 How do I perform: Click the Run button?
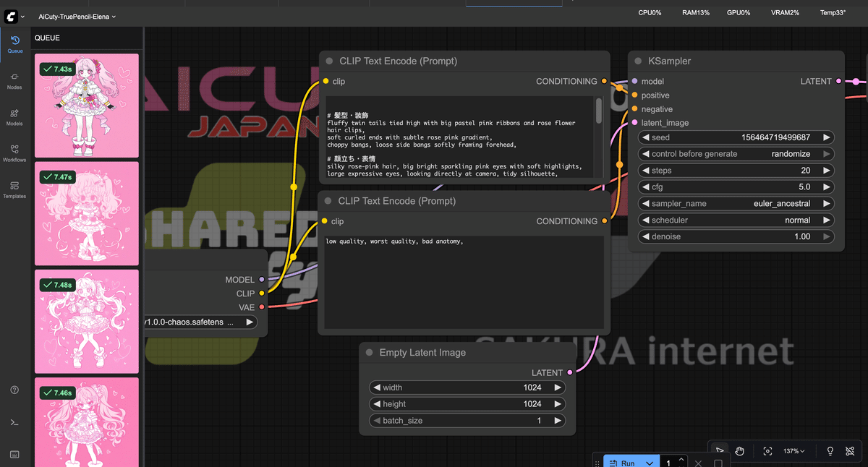tap(623, 463)
